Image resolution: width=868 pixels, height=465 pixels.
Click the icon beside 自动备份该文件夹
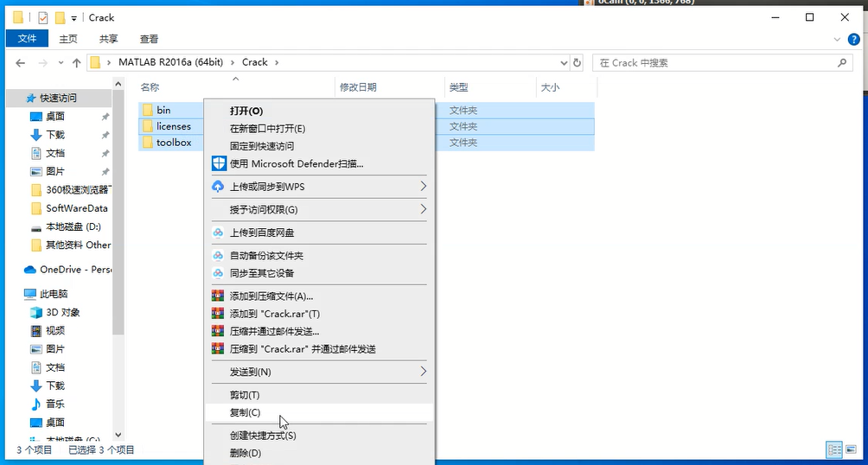pos(218,256)
